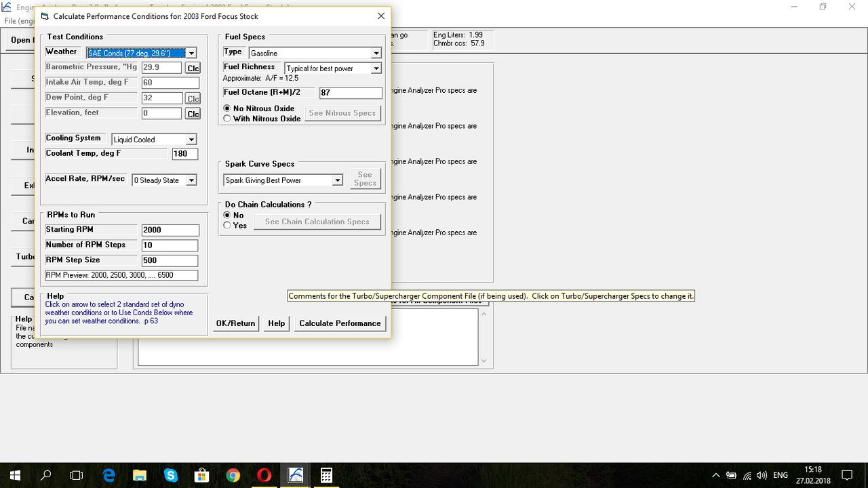Viewport: 868px width, 488px height.
Task: Open the Weather conditions dropdown
Action: (x=191, y=53)
